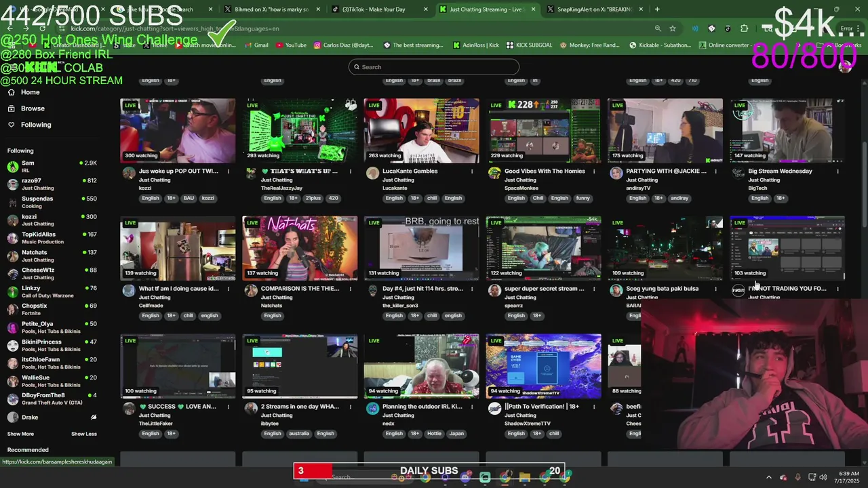Open options menu for 'LucaKante Gambles' stream
Screen dimensions: 868x488
(x=472, y=171)
